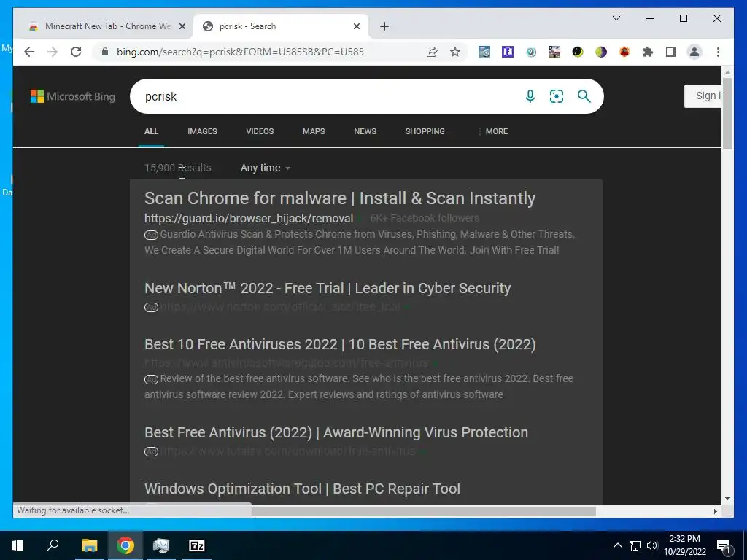The width and height of the screenshot is (747, 560).
Task: Switch to the Minecraft New Tab tab
Action: click(108, 27)
